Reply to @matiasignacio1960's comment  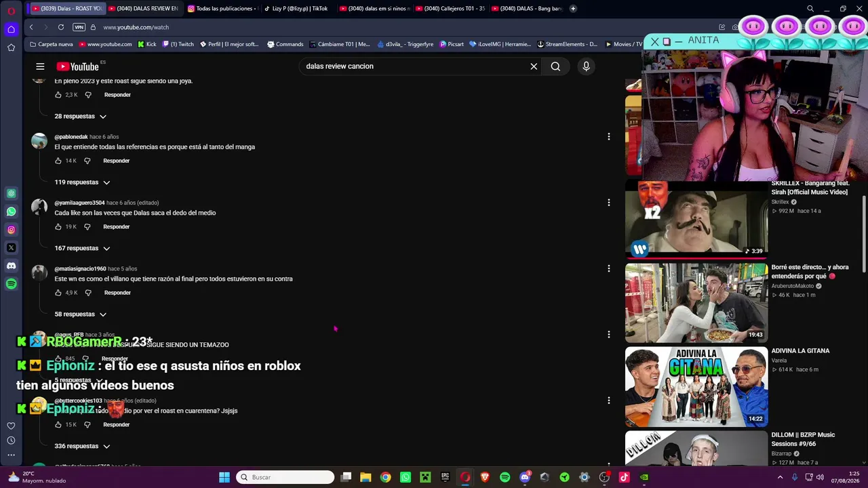coord(117,293)
